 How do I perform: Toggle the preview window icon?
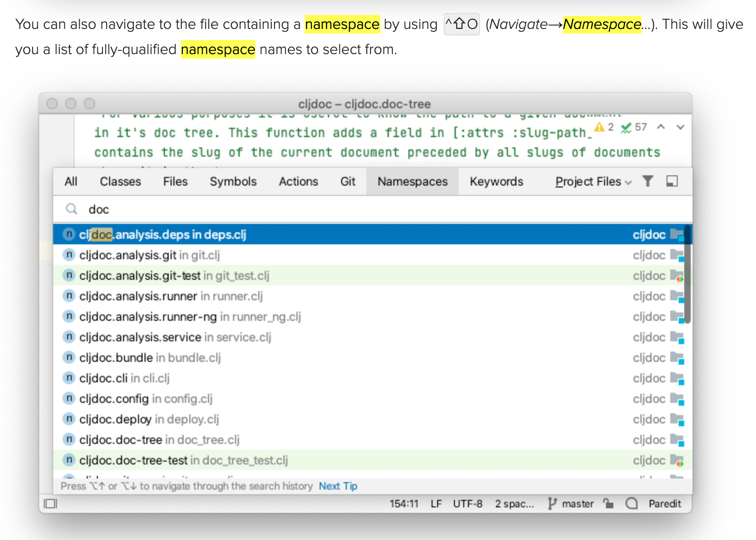point(672,182)
